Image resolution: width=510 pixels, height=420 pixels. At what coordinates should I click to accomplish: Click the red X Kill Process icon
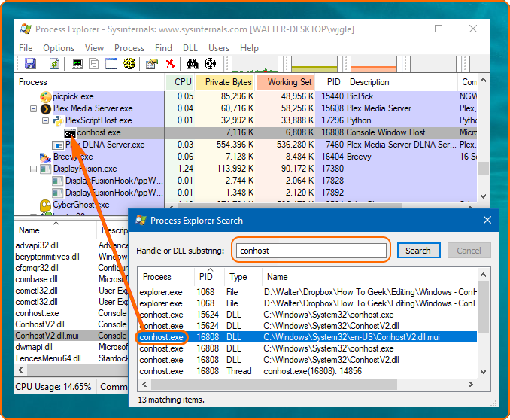pos(170,63)
